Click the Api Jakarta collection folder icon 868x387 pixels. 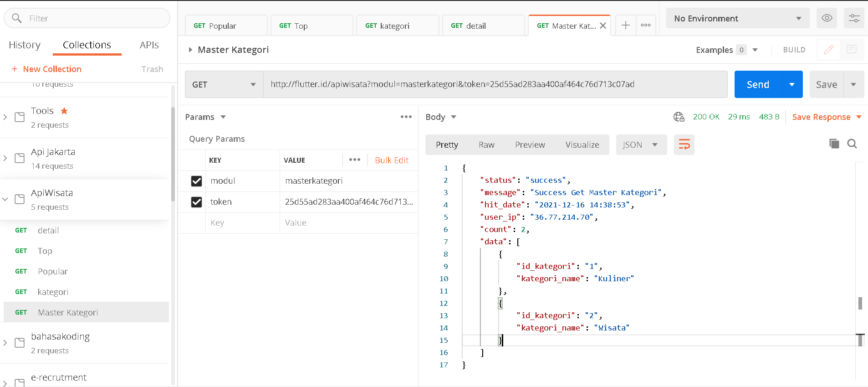(x=20, y=158)
